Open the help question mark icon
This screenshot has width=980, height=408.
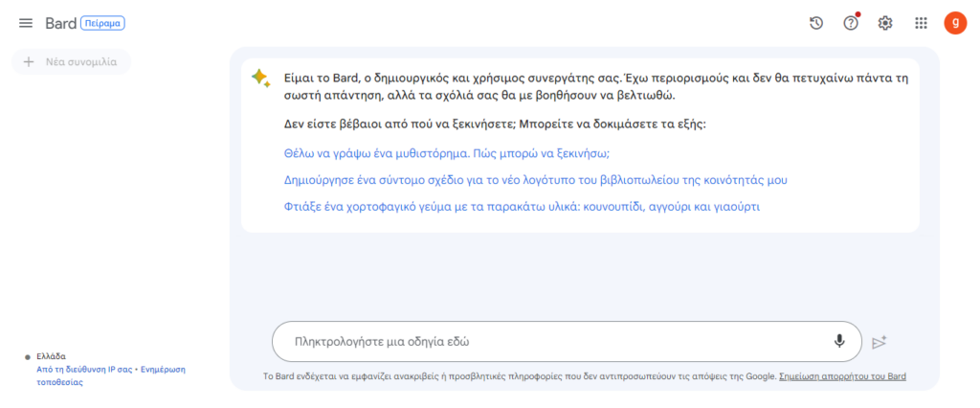(x=851, y=23)
